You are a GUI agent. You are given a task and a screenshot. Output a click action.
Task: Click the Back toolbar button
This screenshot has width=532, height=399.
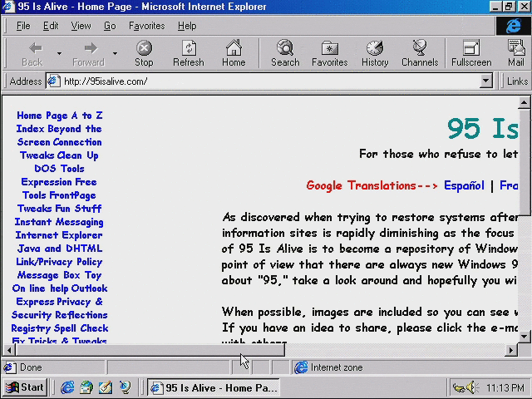click(32, 53)
